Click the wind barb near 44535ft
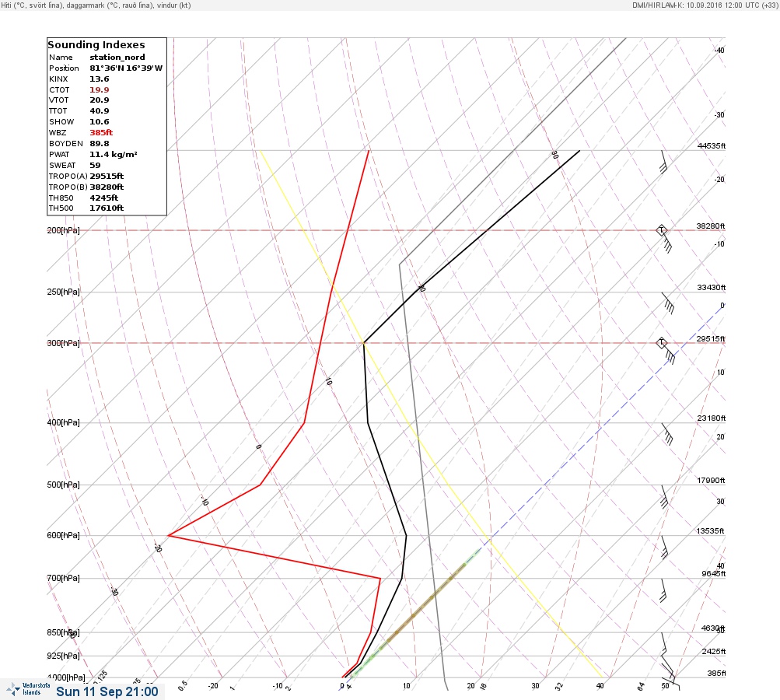The image size is (780, 700). [x=663, y=162]
